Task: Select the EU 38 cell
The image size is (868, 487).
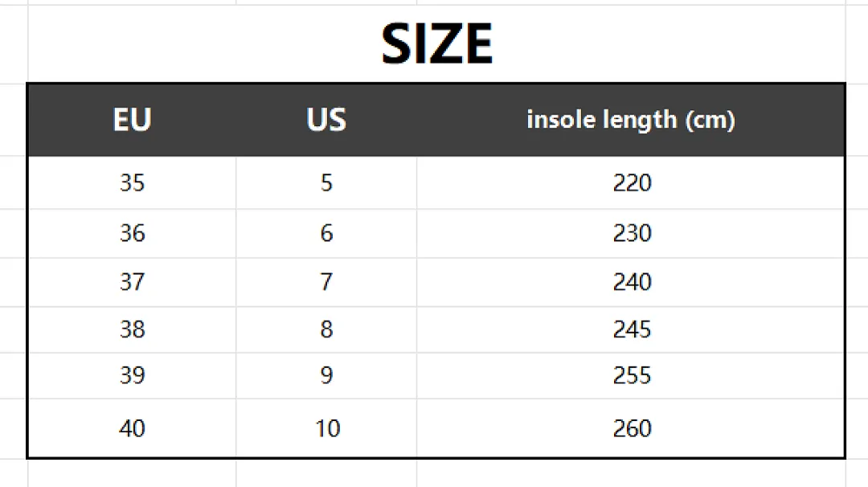Action: (x=133, y=329)
